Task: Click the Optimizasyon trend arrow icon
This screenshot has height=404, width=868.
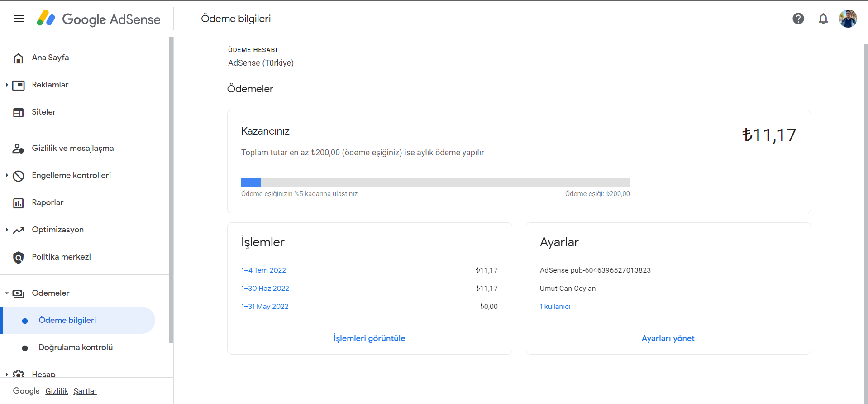Action: click(19, 230)
